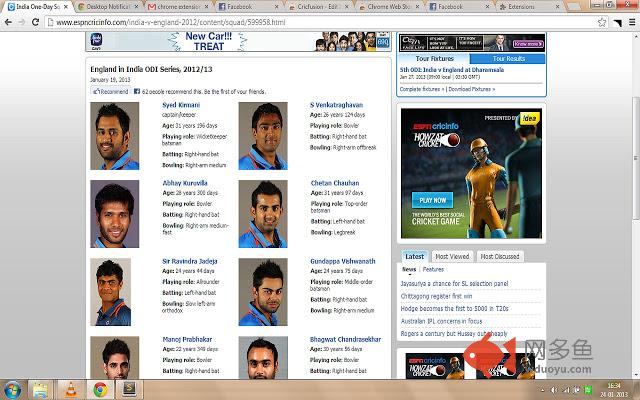Read Hodge becomes first to 5000 in T20s
The width and height of the screenshot is (640, 400).
pos(454,309)
